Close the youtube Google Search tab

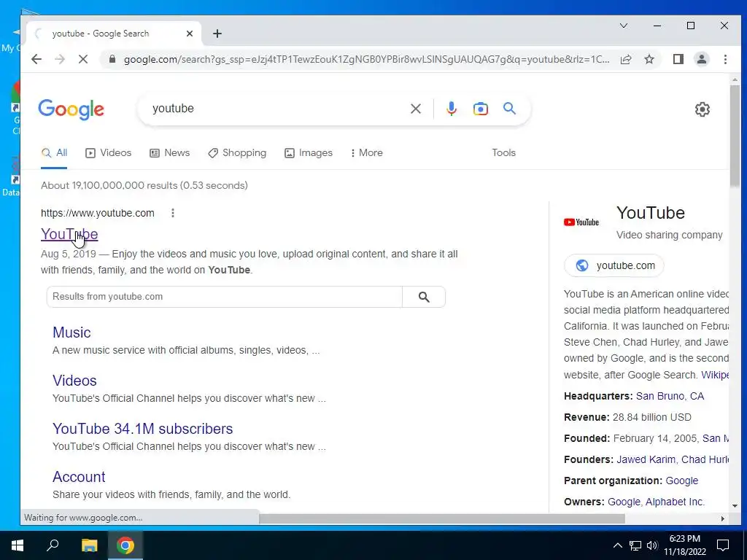[x=190, y=34]
